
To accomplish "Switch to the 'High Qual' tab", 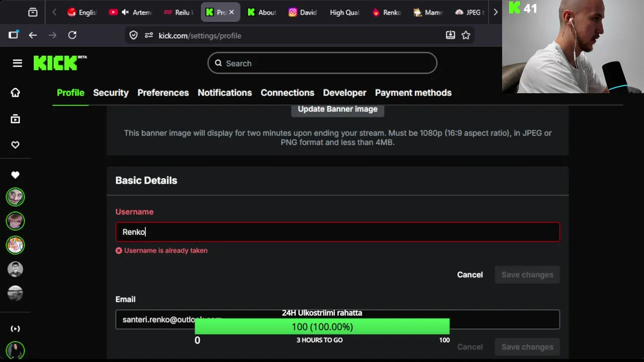I will (345, 13).
